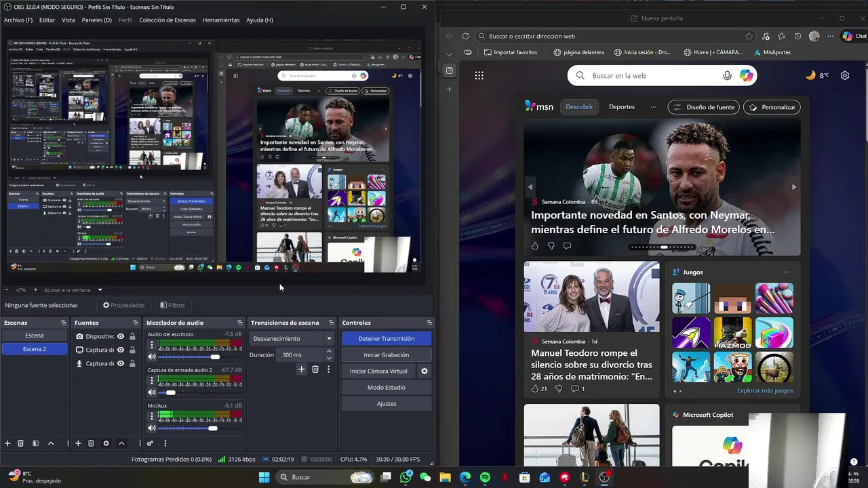Lock the monitor capture source

click(132, 350)
